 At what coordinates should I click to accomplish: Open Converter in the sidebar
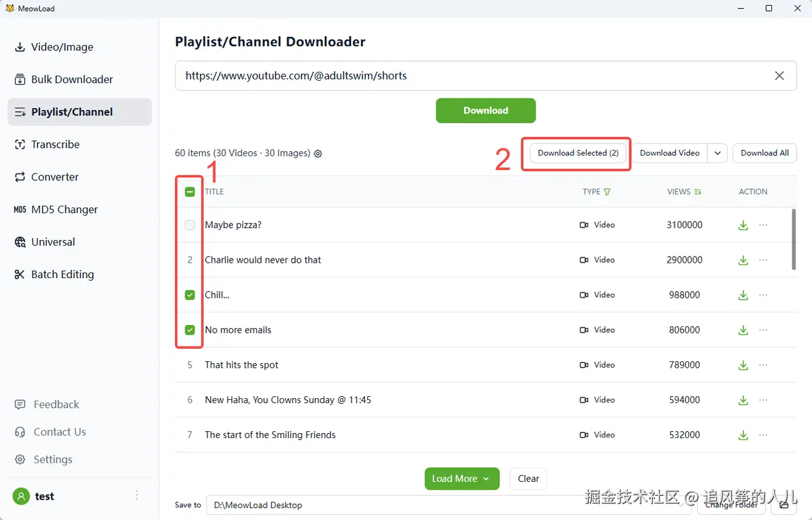point(80,177)
